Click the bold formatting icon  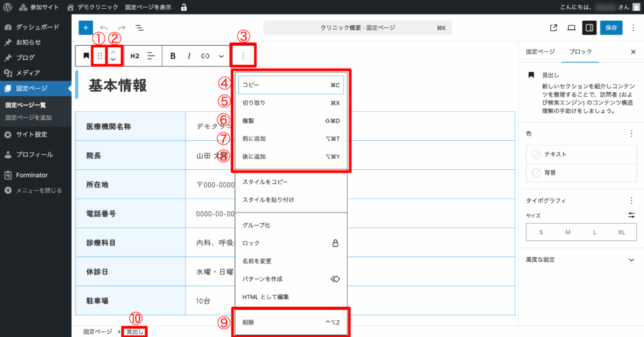(x=173, y=56)
